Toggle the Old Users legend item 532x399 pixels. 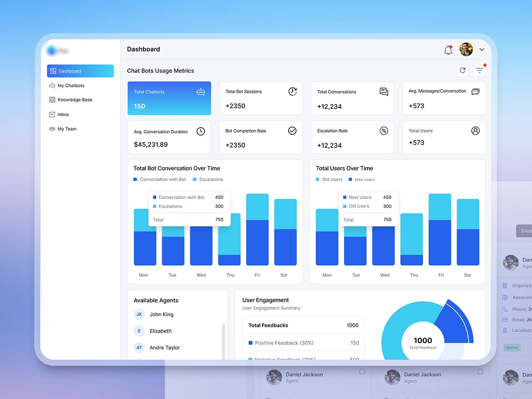[x=329, y=180]
